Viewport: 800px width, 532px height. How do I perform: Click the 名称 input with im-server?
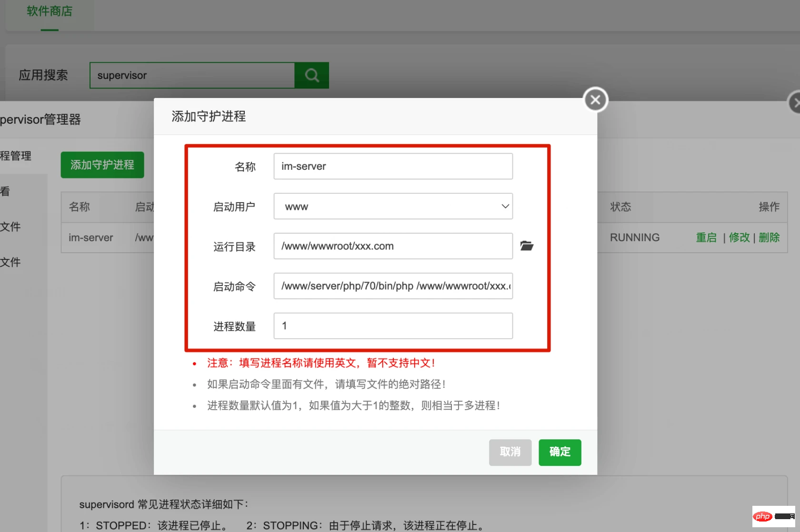click(393, 166)
